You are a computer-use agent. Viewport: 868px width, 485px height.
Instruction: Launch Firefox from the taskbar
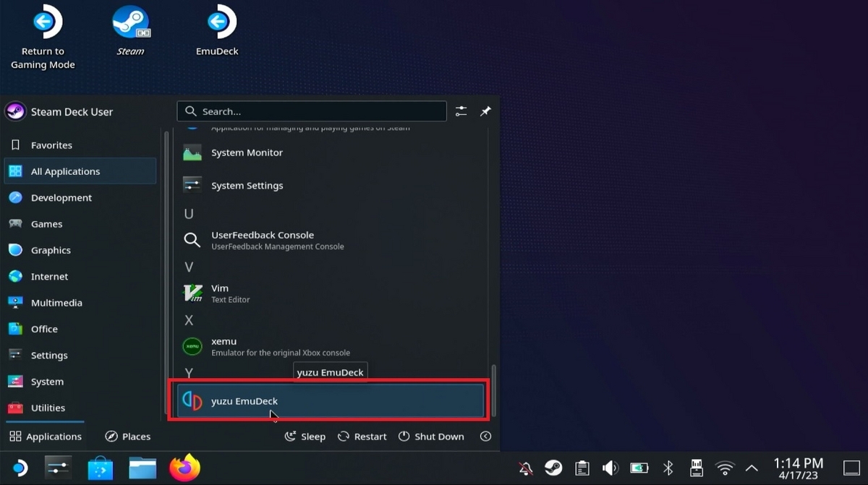pyautogui.click(x=184, y=468)
